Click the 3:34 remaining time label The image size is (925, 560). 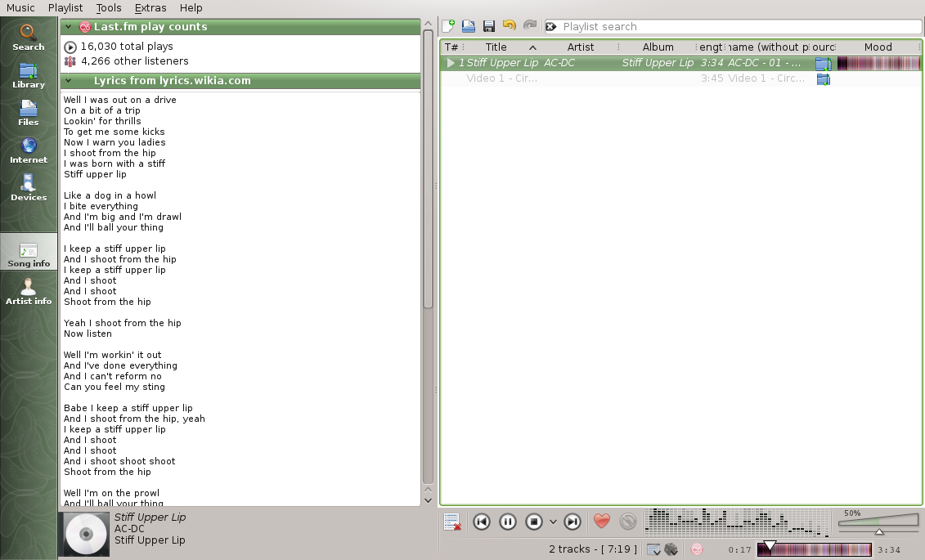point(889,550)
